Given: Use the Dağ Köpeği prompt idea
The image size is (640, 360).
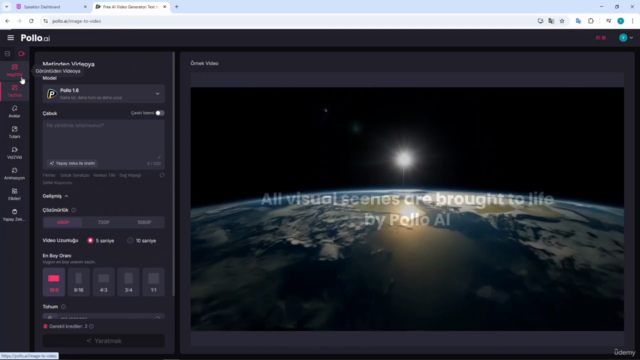Looking at the screenshot, I should click(130, 175).
